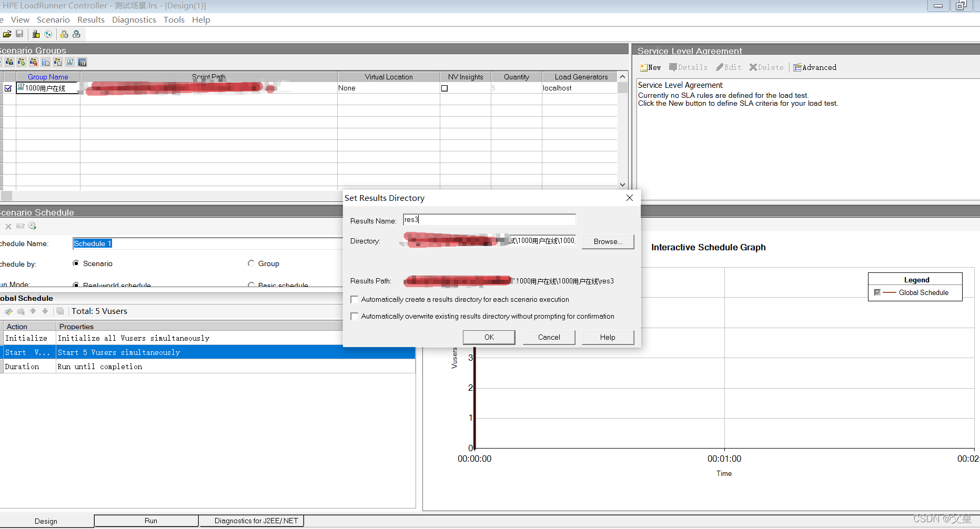Select the Scenario schedule-by radio button
The width and height of the screenshot is (980, 529).
coord(76,263)
